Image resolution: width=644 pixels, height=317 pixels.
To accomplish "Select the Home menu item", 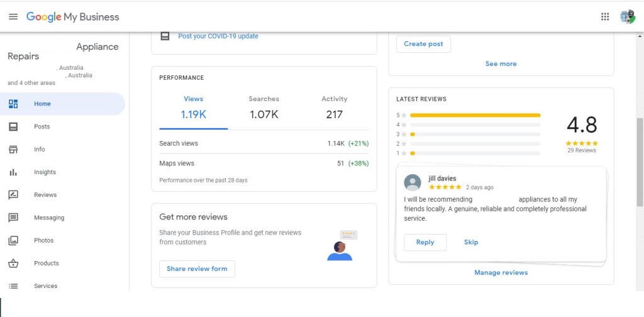I will pyautogui.click(x=42, y=104).
